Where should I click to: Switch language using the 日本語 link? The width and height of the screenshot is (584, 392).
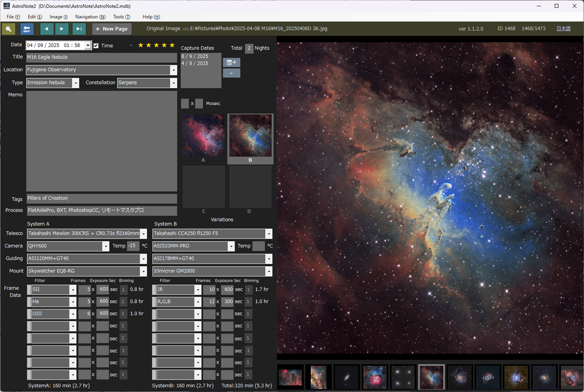563,29
